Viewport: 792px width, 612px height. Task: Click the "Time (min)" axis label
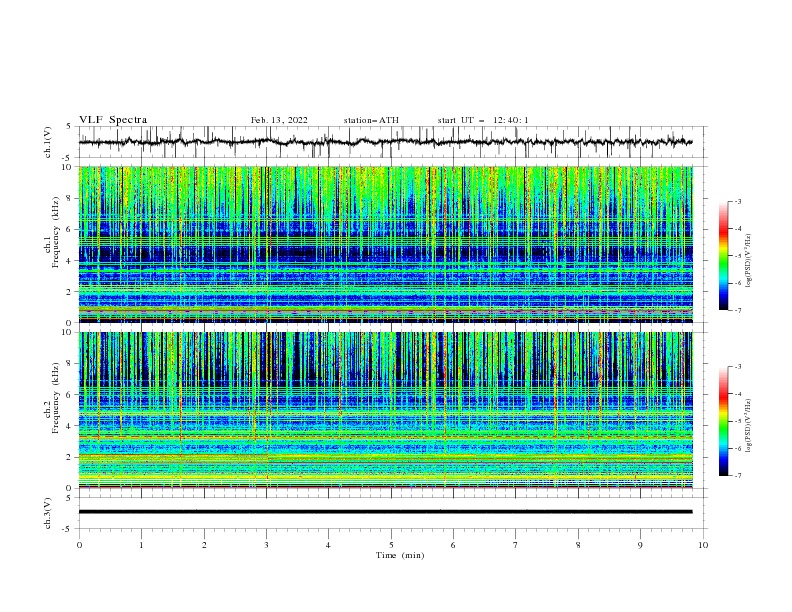point(400,555)
